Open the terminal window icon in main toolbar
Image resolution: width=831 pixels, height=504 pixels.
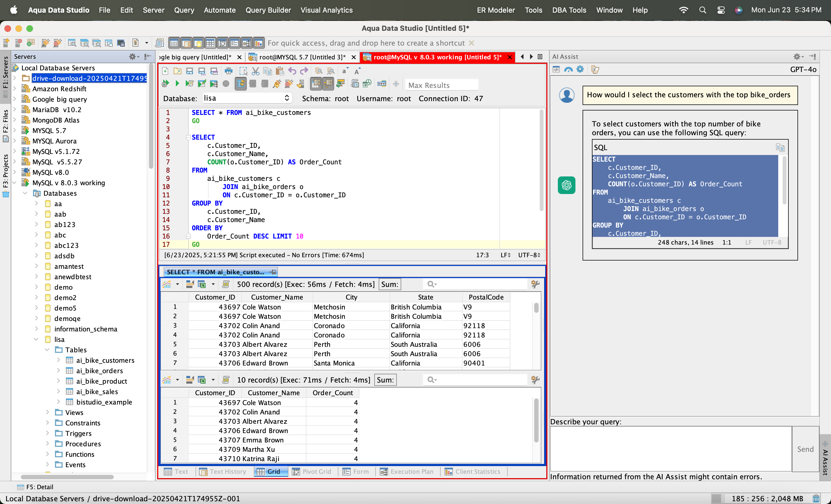pyautogui.click(x=121, y=43)
